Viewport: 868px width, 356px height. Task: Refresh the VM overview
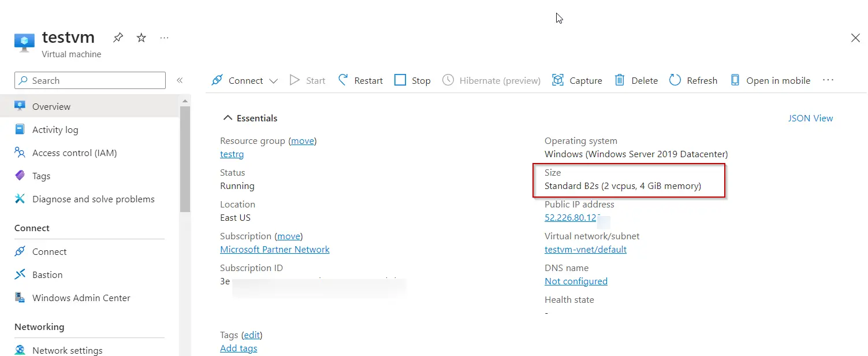point(693,80)
